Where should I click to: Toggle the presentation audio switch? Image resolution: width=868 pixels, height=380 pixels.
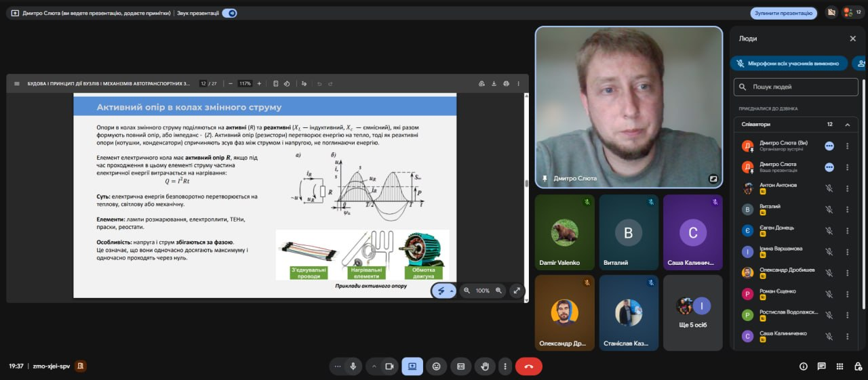click(x=229, y=13)
